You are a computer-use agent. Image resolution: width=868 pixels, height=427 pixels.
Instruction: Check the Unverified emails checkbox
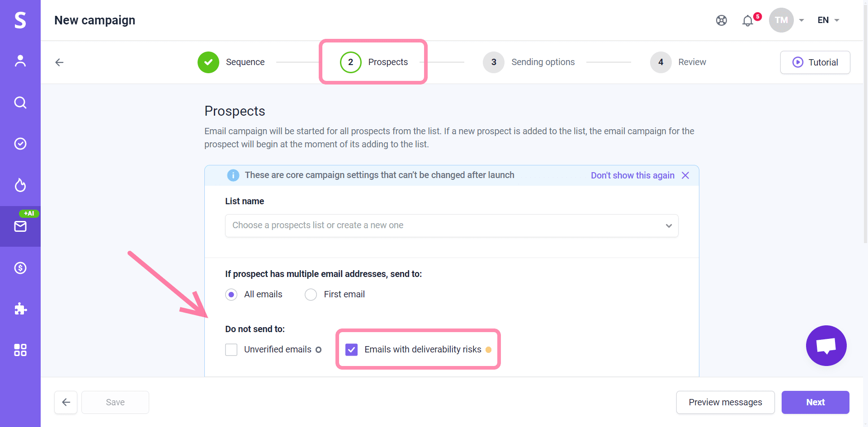click(x=231, y=350)
